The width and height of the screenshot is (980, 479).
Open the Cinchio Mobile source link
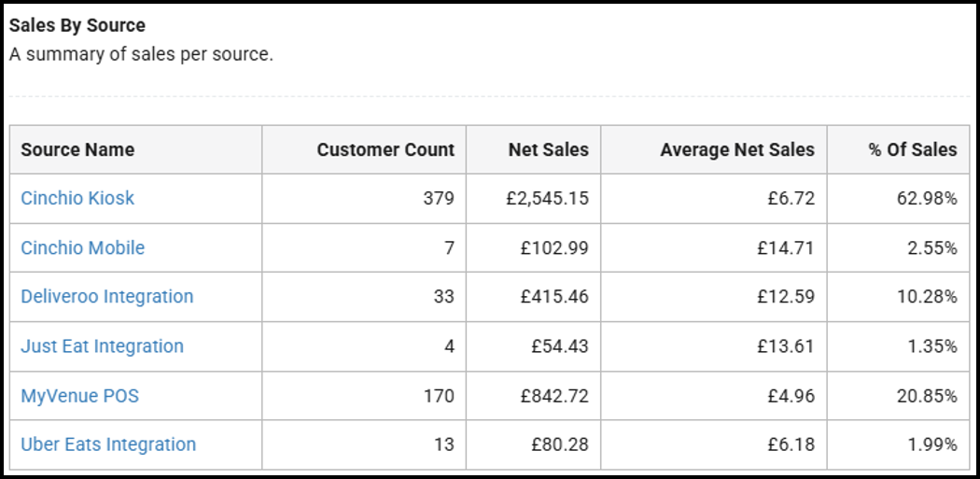(x=83, y=247)
